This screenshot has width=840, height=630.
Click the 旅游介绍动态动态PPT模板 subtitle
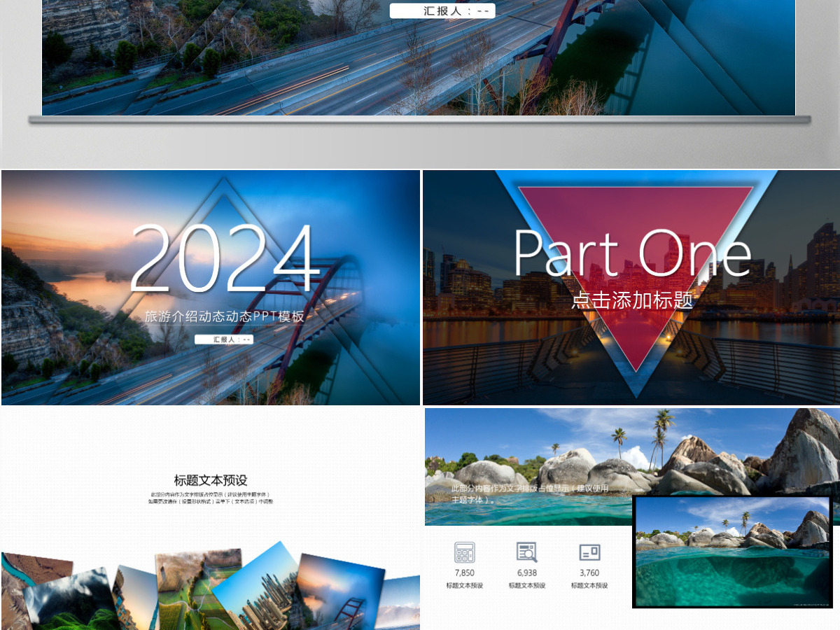point(224,316)
